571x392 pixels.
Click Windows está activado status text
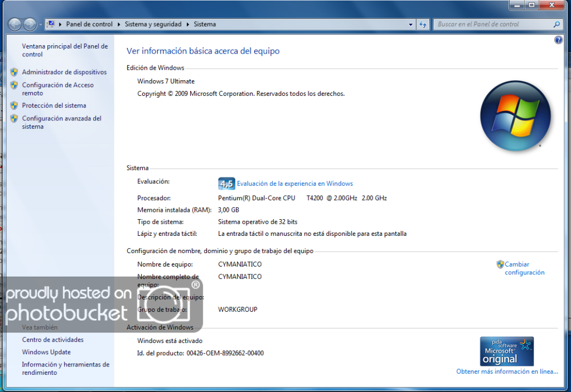170,341
